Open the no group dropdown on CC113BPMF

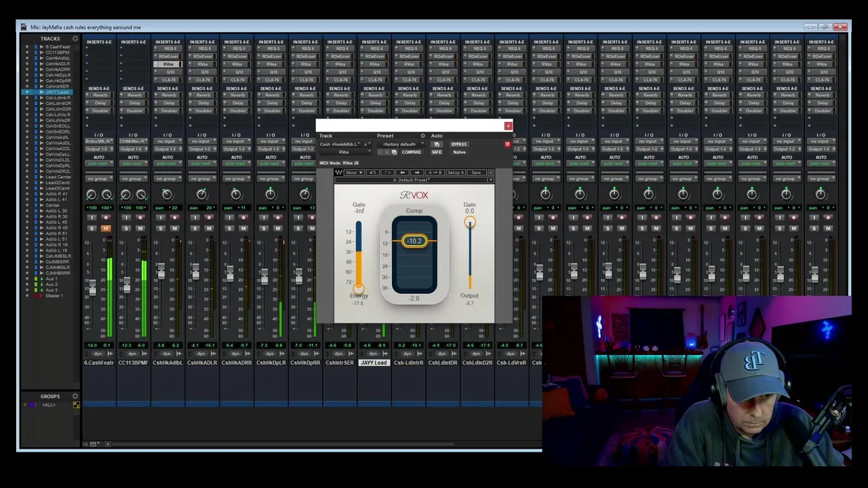tap(134, 179)
